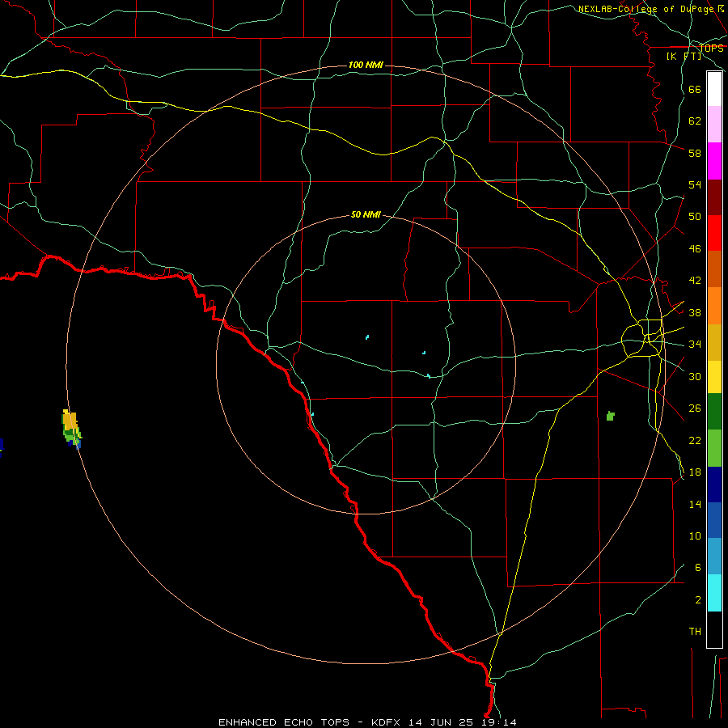Image resolution: width=728 pixels, height=728 pixels.
Task: Click the legend value '42'
Action: coord(695,281)
